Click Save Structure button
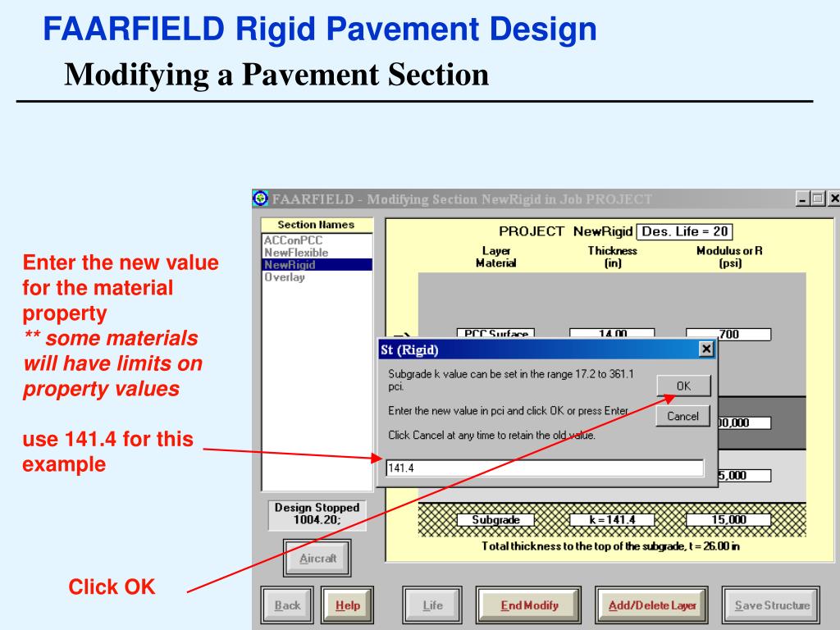 click(771, 605)
